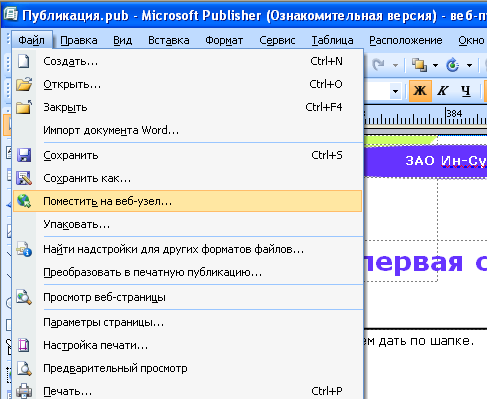This screenshot has width=487, height=399.
Task: Choose Упаковать... menu entry
Action: [187, 224]
